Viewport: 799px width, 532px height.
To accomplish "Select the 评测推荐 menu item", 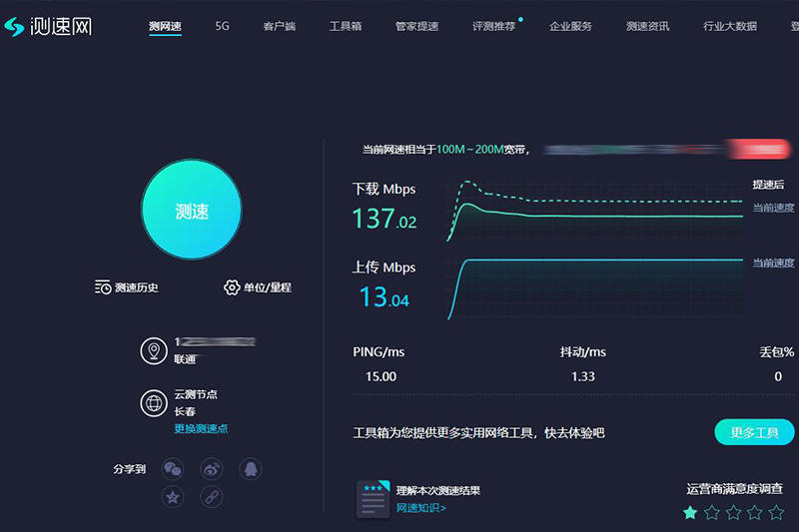I will pyautogui.click(x=493, y=26).
